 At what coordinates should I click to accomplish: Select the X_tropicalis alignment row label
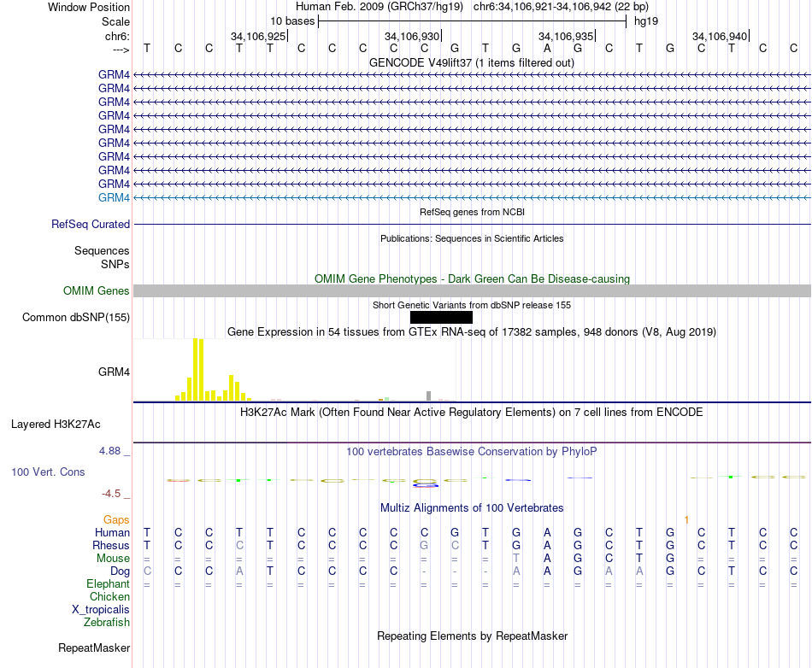click(101, 610)
